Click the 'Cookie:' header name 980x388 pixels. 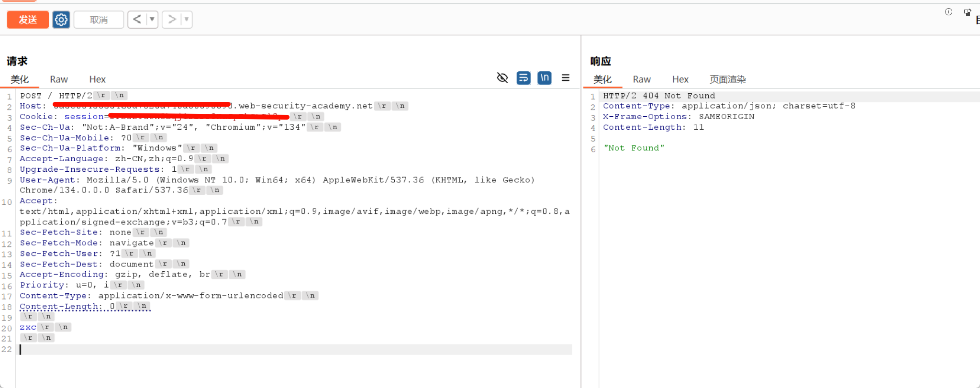point(39,117)
